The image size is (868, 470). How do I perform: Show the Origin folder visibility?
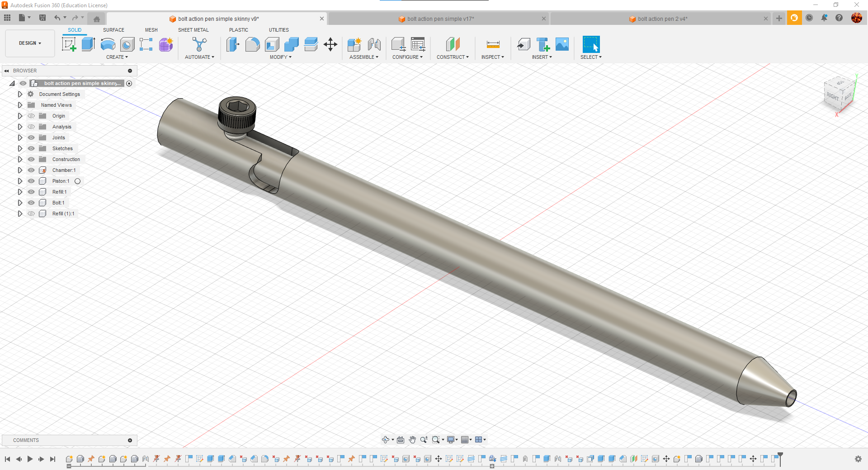pyautogui.click(x=31, y=116)
